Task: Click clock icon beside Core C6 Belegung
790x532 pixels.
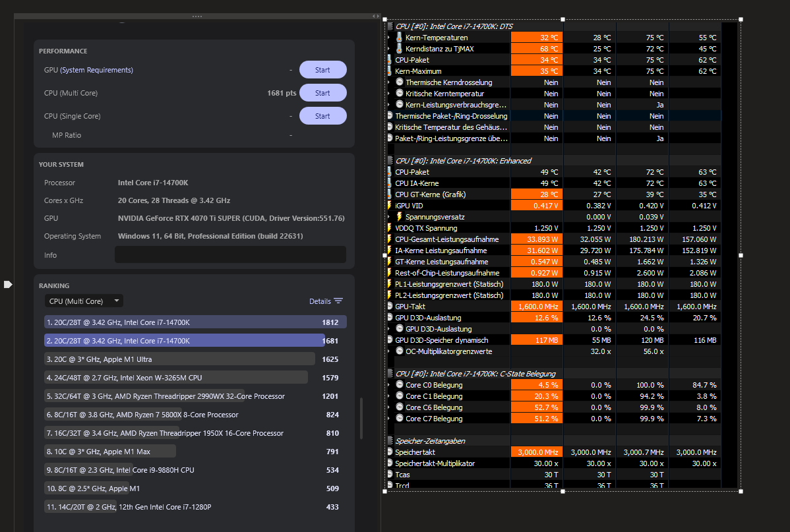Action: pos(400,407)
